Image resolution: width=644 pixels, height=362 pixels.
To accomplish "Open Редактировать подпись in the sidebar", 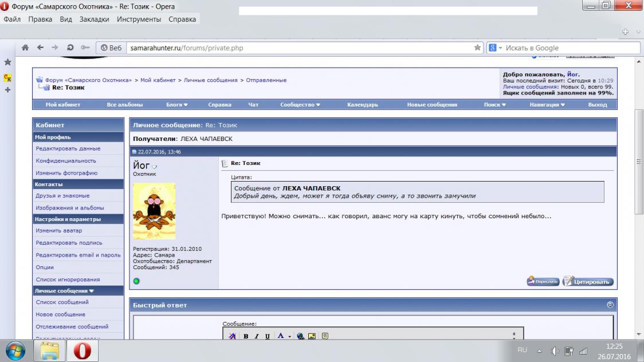I will point(69,243).
